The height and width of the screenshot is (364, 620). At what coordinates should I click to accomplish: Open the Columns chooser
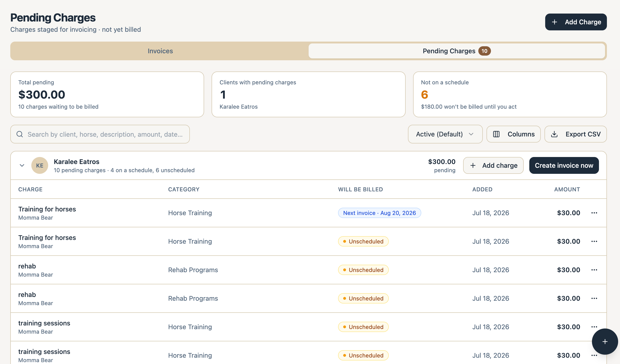point(513,134)
